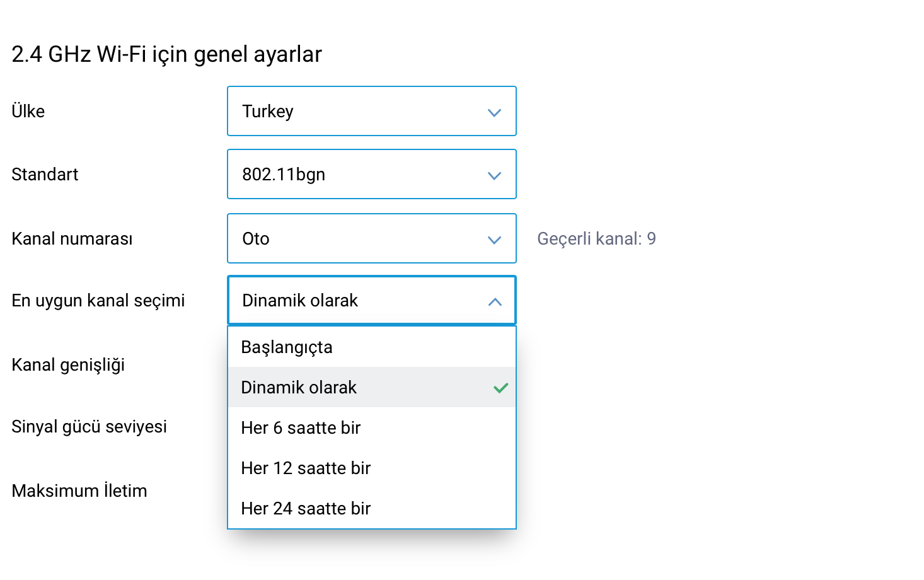Click the chevron arrow in the Turkey field
Viewport: 924px width, 580px height.
coord(494,113)
